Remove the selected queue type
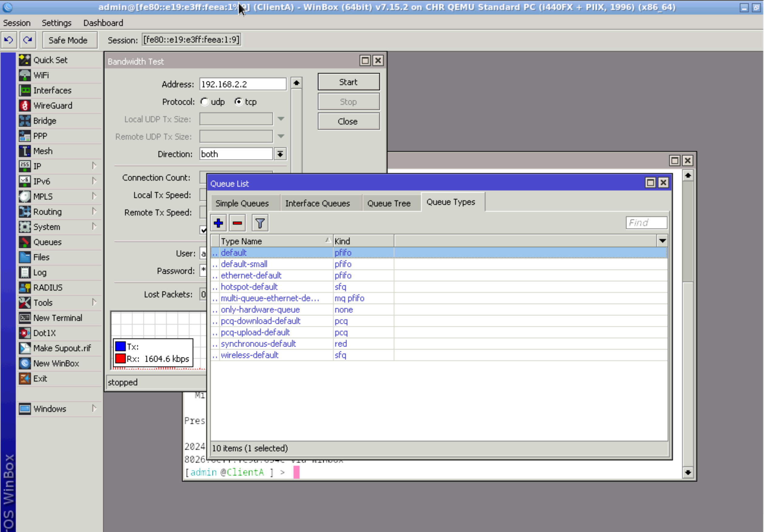 (x=237, y=223)
